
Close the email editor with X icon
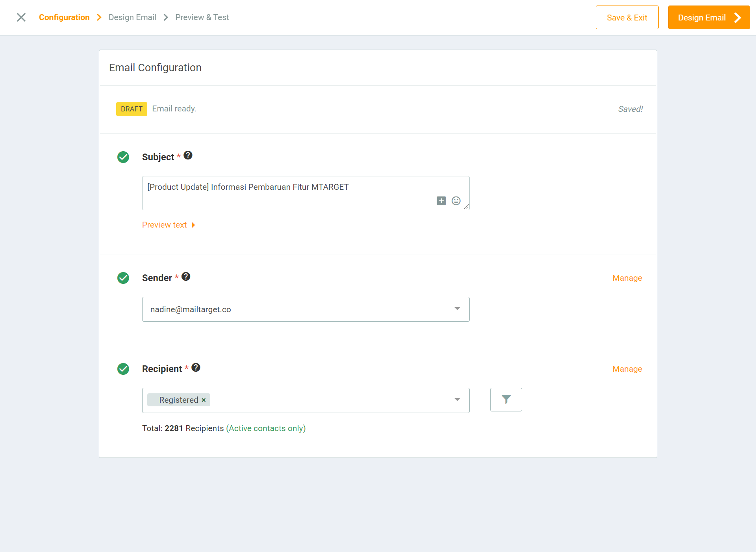tap(21, 17)
